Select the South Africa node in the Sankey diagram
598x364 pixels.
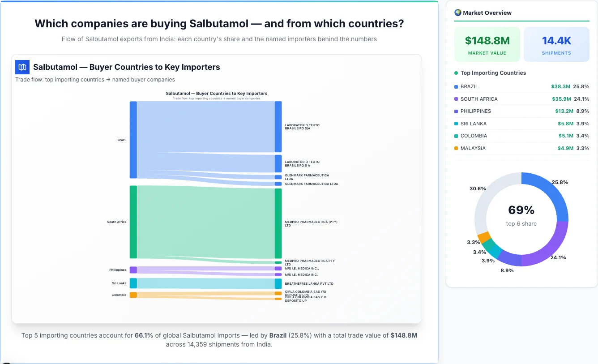pyautogui.click(x=132, y=222)
